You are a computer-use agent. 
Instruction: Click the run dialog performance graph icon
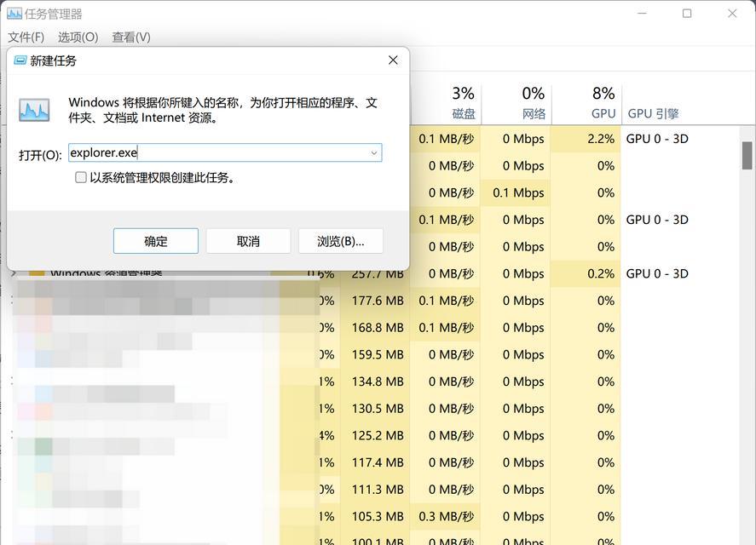click(x=34, y=109)
